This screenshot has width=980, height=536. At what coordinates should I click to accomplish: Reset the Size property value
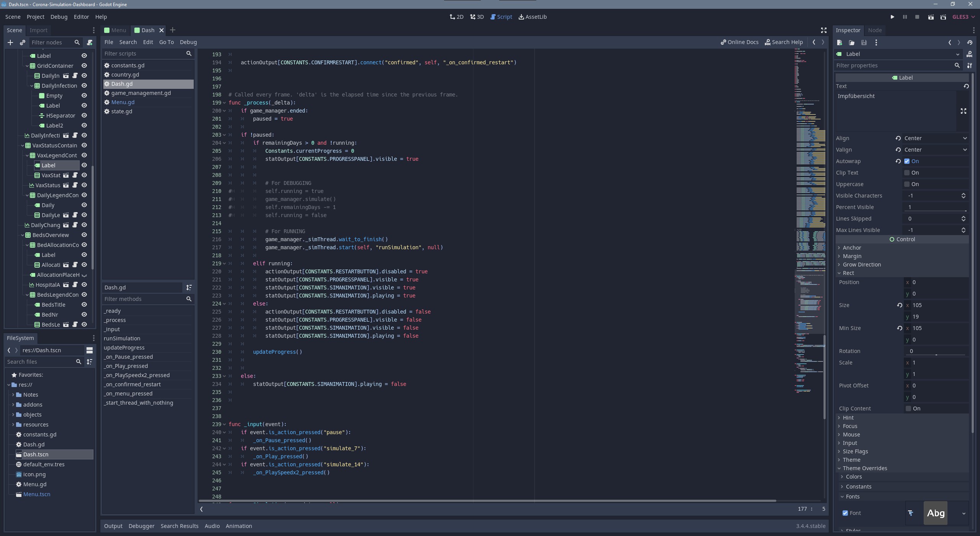(x=900, y=305)
